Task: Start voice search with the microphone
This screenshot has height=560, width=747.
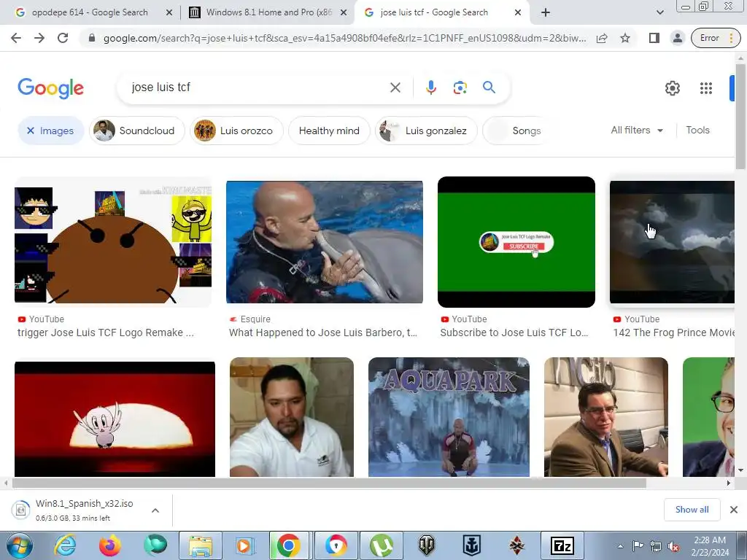Action: click(x=430, y=87)
